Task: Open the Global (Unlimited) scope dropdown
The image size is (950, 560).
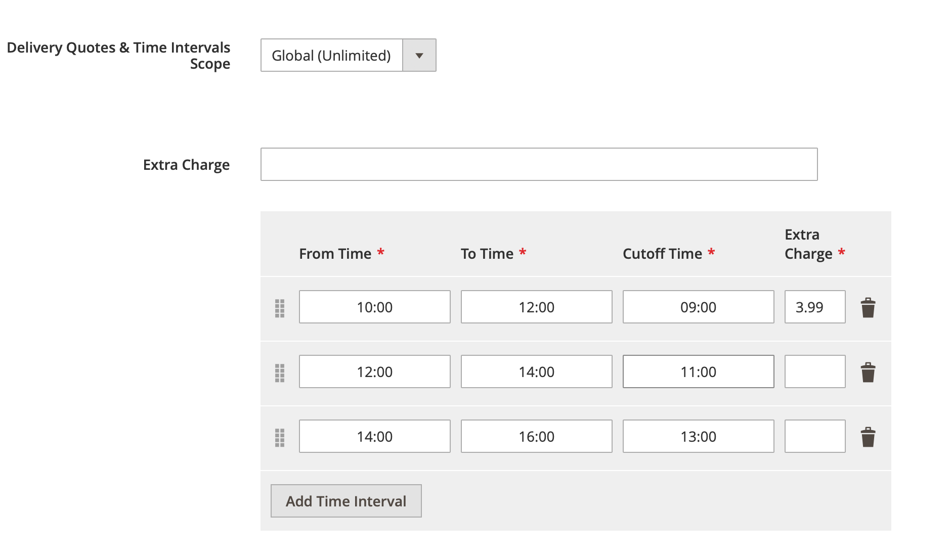Action: click(349, 55)
